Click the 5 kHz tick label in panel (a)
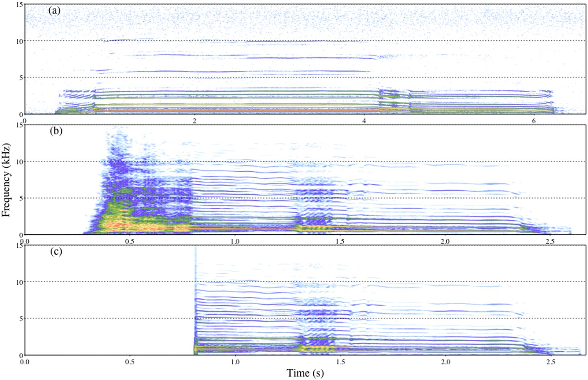The width and height of the screenshot is (588, 380). pyautogui.click(x=21, y=78)
